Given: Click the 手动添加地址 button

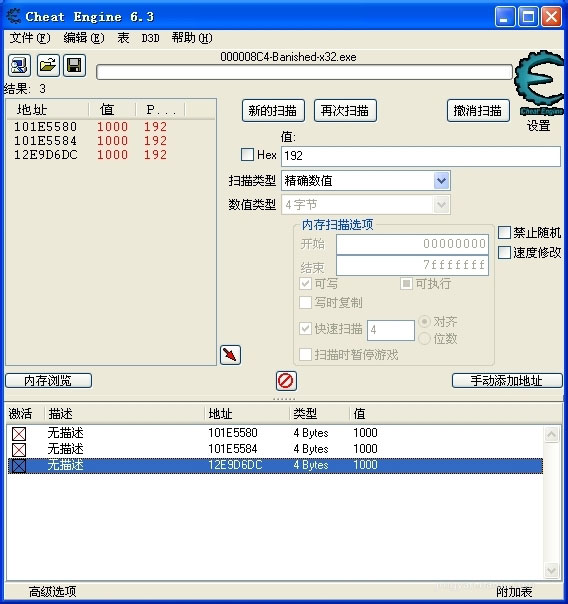Looking at the screenshot, I should click(507, 381).
